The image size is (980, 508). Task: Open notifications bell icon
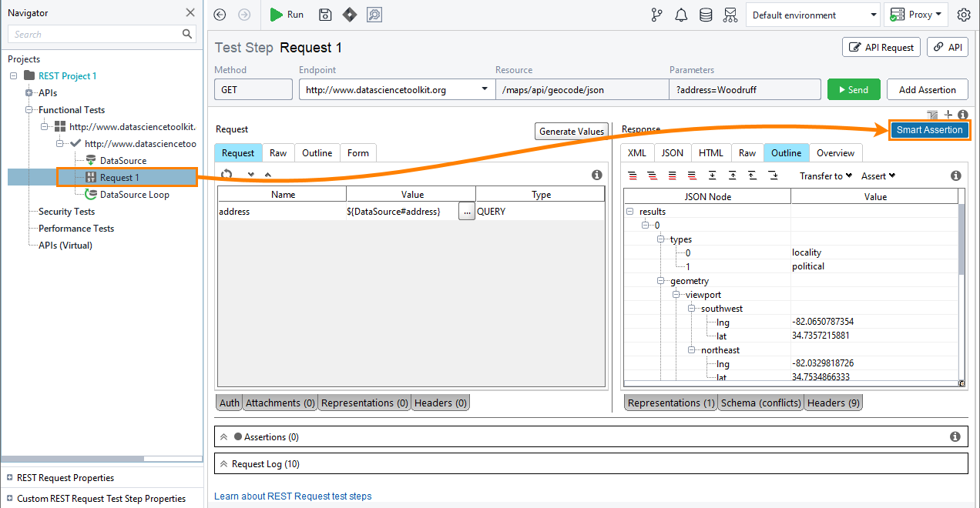coord(681,15)
